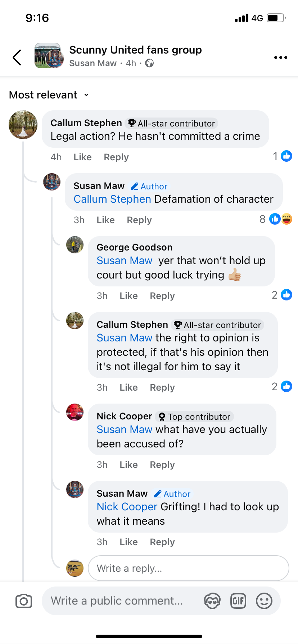Image resolution: width=298 pixels, height=644 pixels.
Task: Like Susan Maw's Grifting reply
Action: pos(128,542)
